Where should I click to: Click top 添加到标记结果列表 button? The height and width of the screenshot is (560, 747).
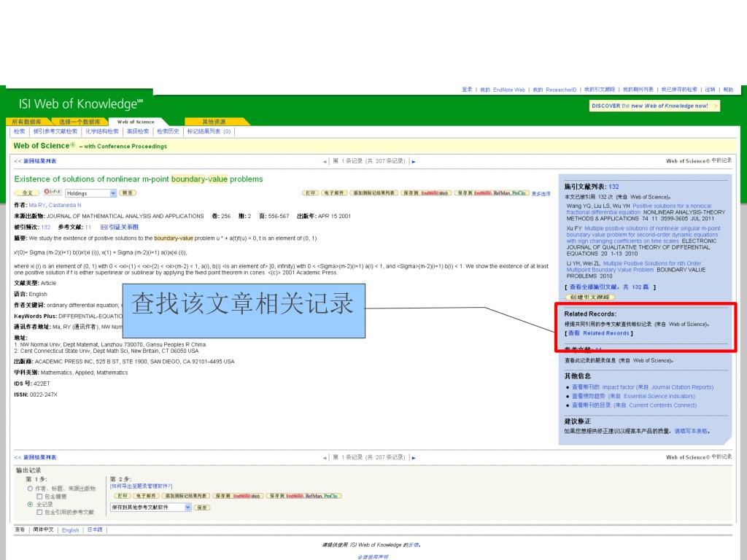tap(374, 192)
